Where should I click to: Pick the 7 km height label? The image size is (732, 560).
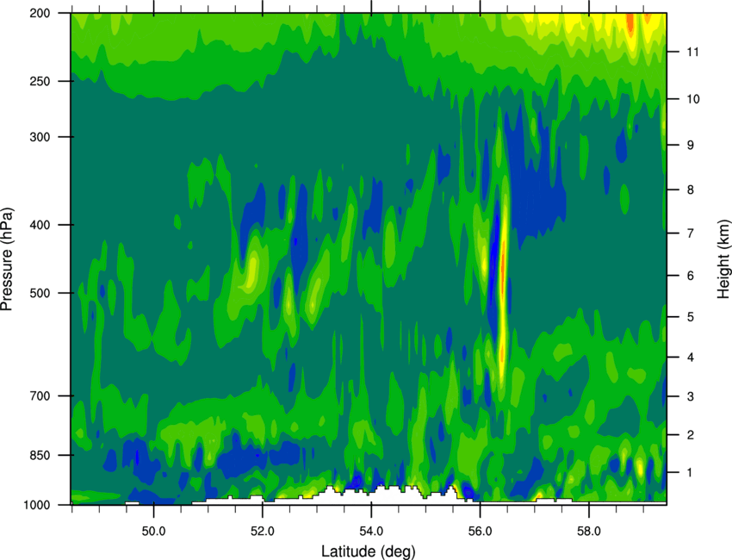(690, 233)
